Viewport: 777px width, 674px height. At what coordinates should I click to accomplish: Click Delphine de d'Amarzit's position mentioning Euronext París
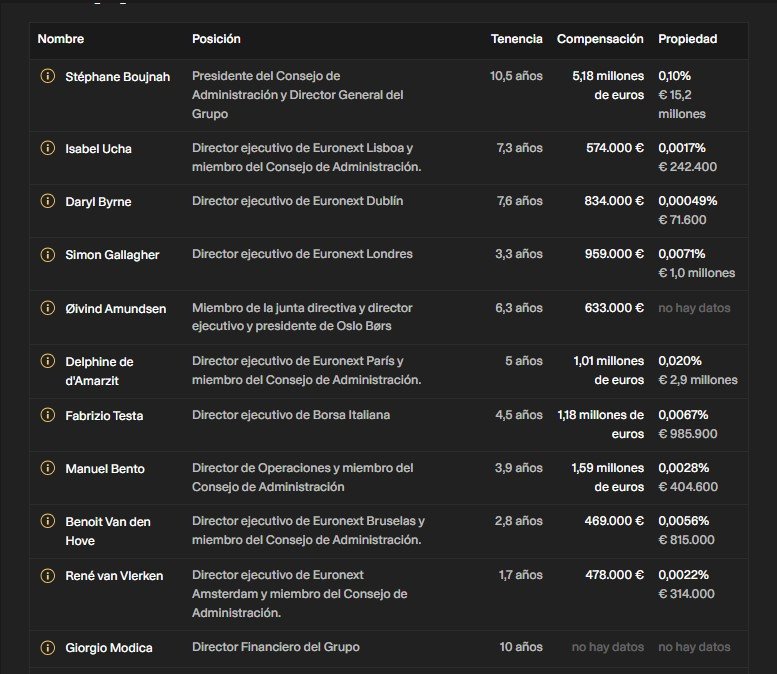[x=306, y=370]
